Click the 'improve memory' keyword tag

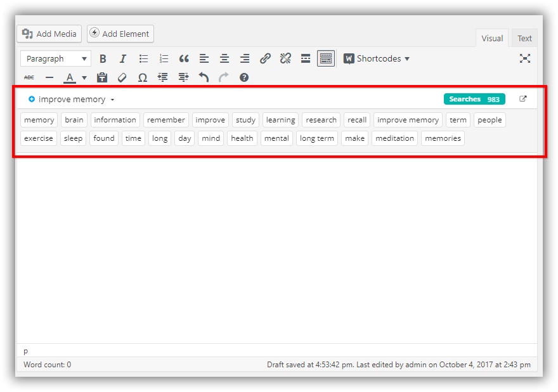(408, 120)
